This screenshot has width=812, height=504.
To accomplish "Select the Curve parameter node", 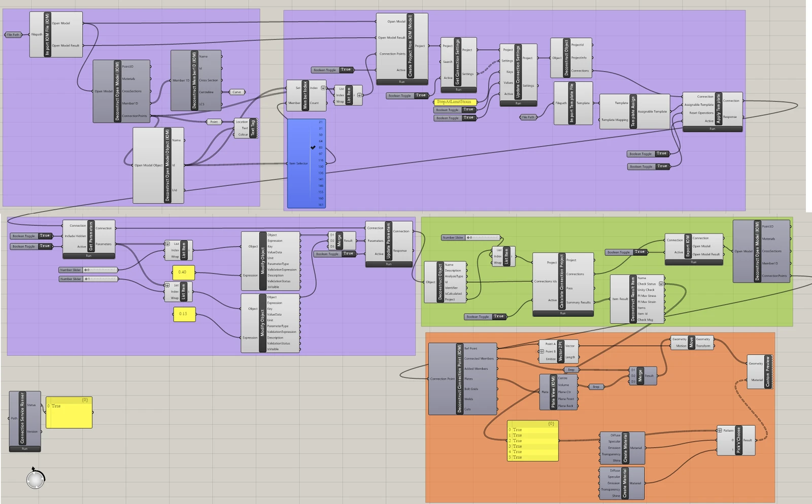I will pyautogui.click(x=236, y=92).
